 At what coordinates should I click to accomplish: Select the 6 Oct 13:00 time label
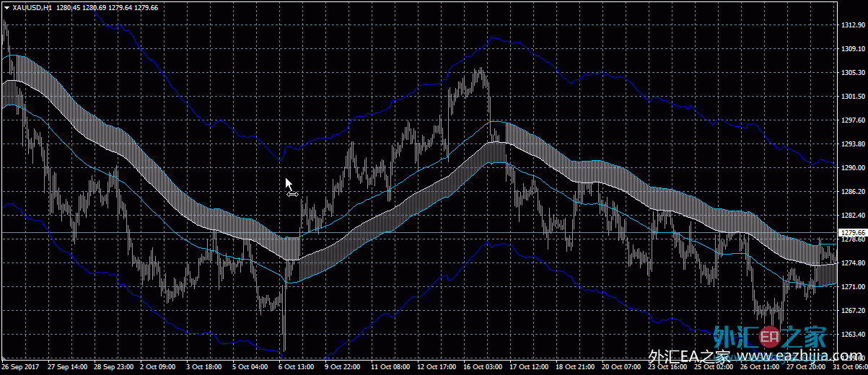pos(297,367)
